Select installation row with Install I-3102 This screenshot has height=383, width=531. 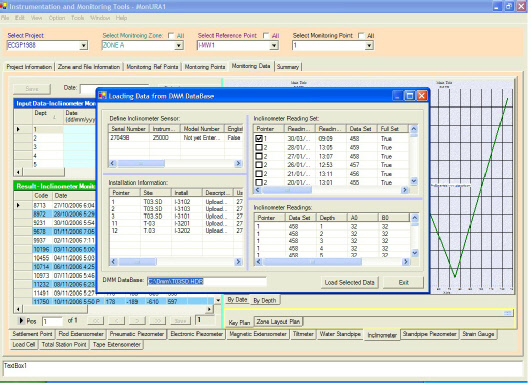176,202
